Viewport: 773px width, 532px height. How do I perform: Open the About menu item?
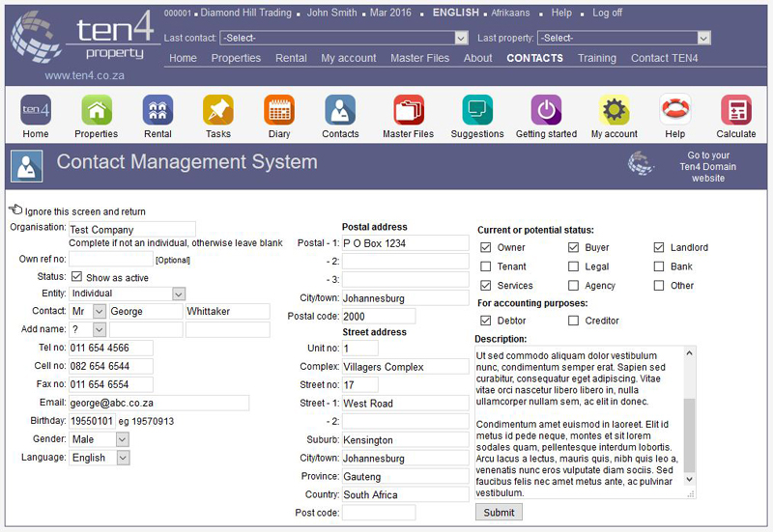click(x=477, y=58)
